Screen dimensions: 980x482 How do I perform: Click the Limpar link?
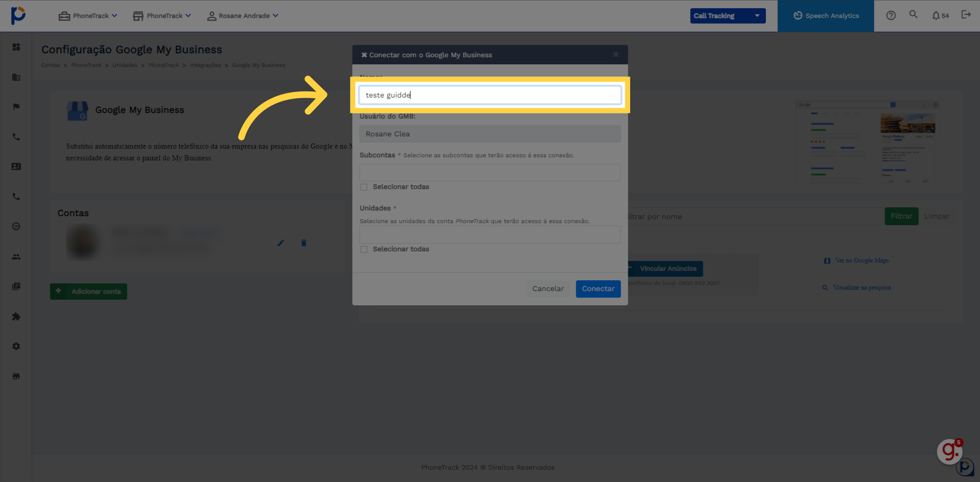pyautogui.click(x=937, y=216)
